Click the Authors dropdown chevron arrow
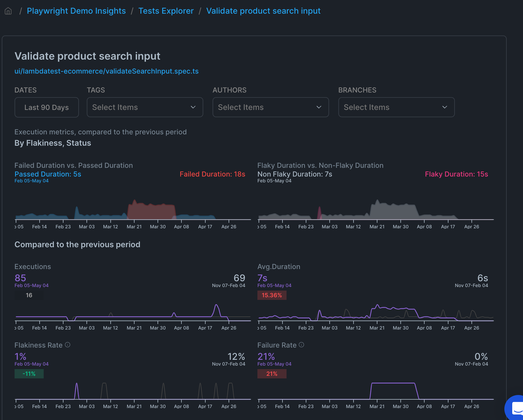The width and height of the screenshot is (523, 420). click(x=319, y=107)
